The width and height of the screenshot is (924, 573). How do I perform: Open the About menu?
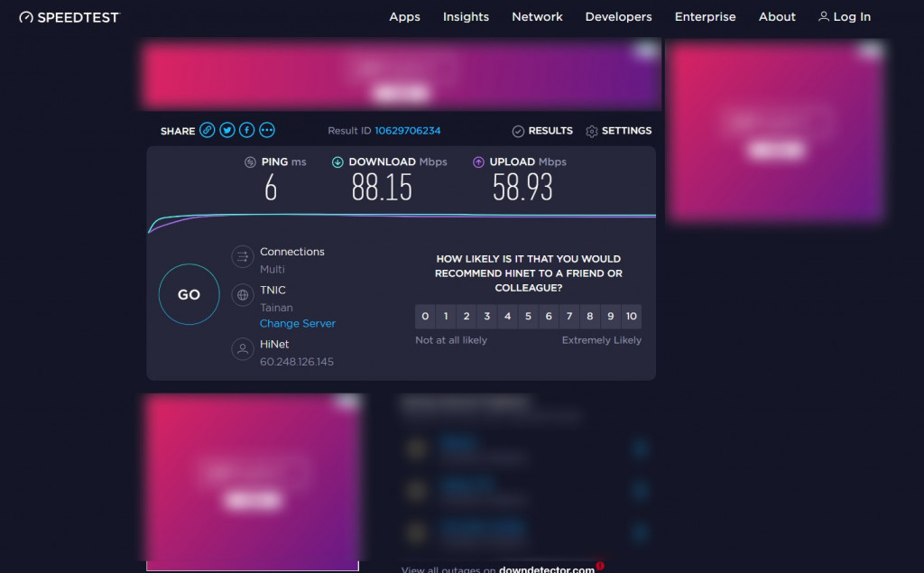(777, 17)
